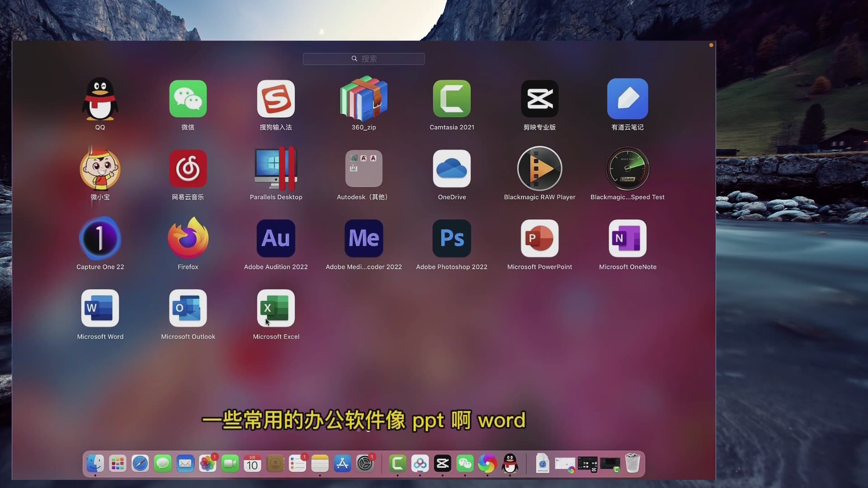Open Calendar showing 10 in Dock
Image resolution: width=868 pixels, height=488 pixels.
[x=253, y=464]
